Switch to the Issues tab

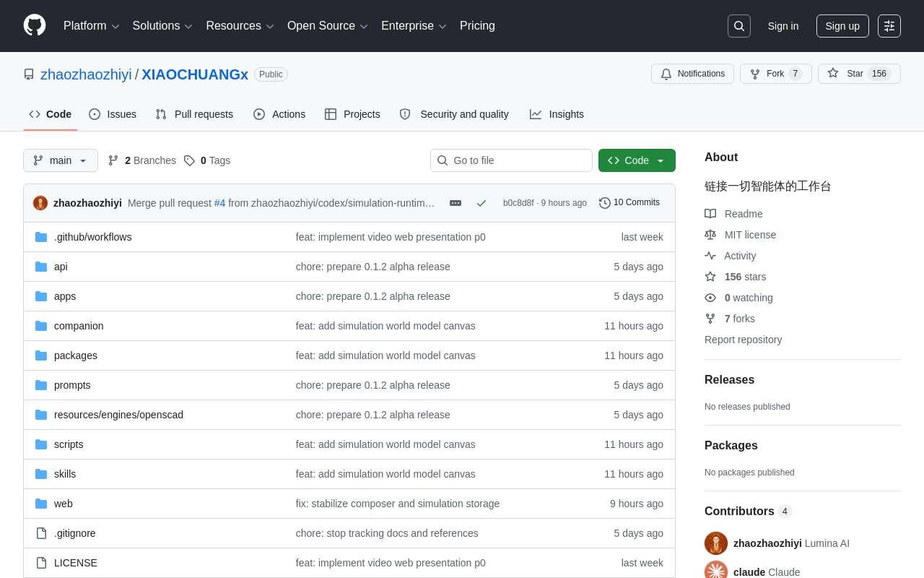[113, 114]
